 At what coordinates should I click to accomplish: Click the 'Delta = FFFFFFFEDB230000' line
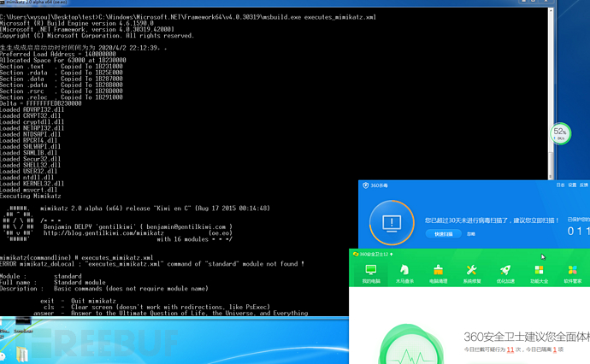point(41,103)
